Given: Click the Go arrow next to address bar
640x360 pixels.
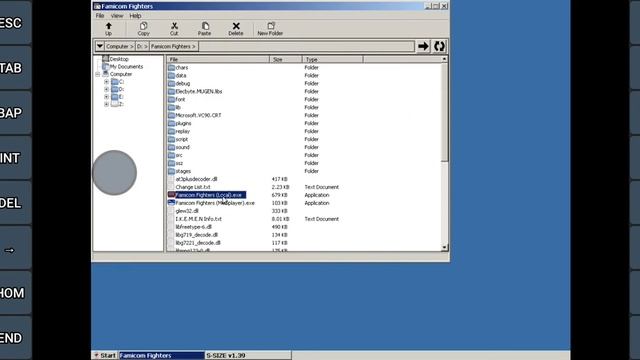Looking at the screenshot, I should coord(423,46).
